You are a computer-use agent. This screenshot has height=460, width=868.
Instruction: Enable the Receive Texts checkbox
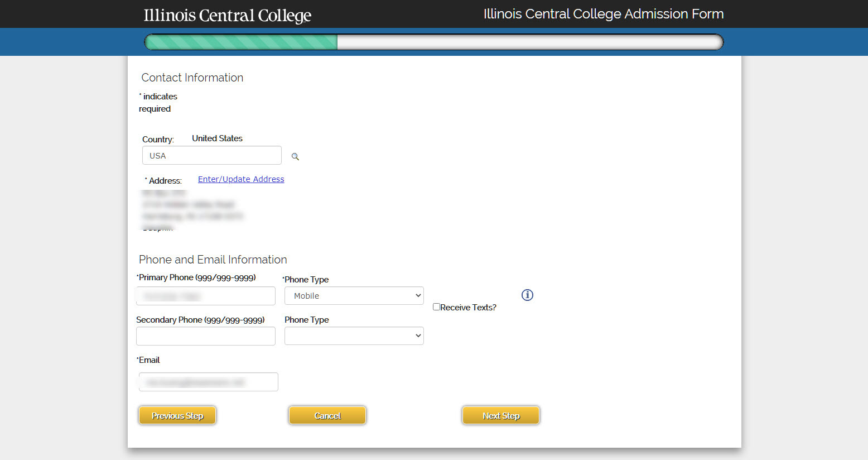coord(436,306)
